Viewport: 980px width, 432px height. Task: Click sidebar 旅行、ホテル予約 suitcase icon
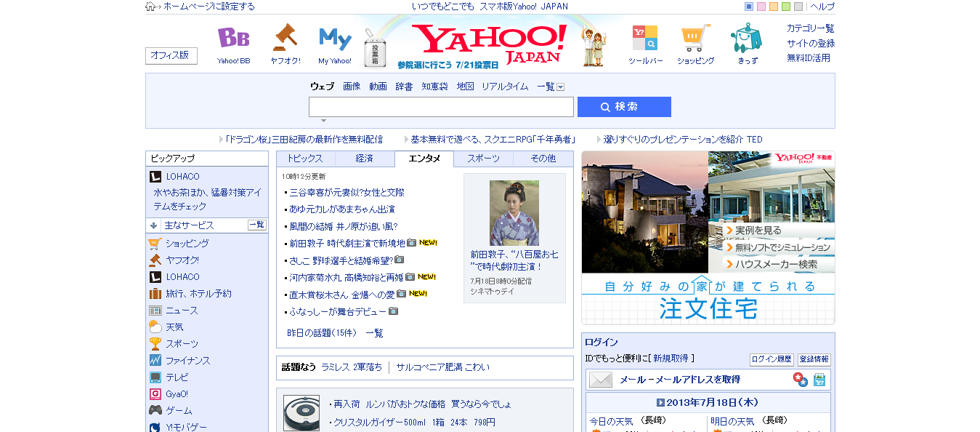coord(155,294)
